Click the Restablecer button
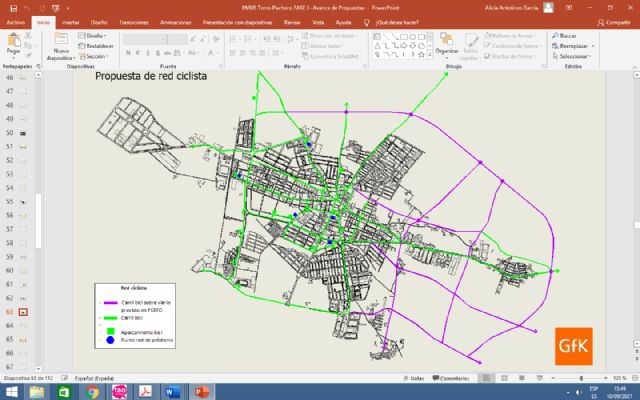 coord(98,45)
